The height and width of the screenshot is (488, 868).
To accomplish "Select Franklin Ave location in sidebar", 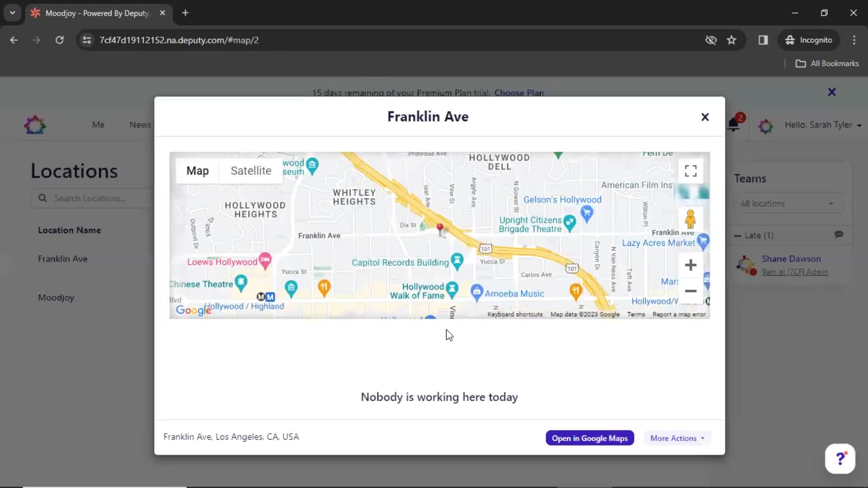I will [x=62, y=258].
